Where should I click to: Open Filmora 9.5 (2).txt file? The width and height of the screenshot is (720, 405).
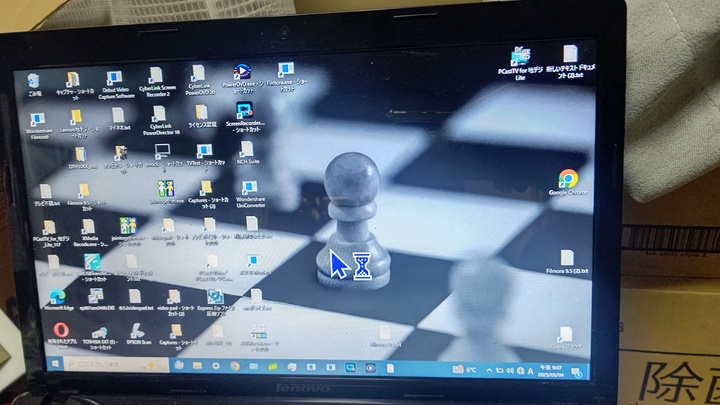(x=567, y=262)
